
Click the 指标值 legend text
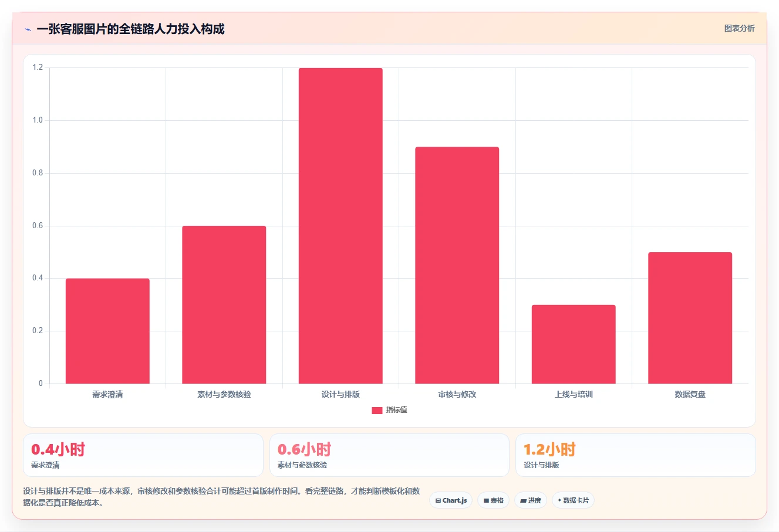coord(396,410)
